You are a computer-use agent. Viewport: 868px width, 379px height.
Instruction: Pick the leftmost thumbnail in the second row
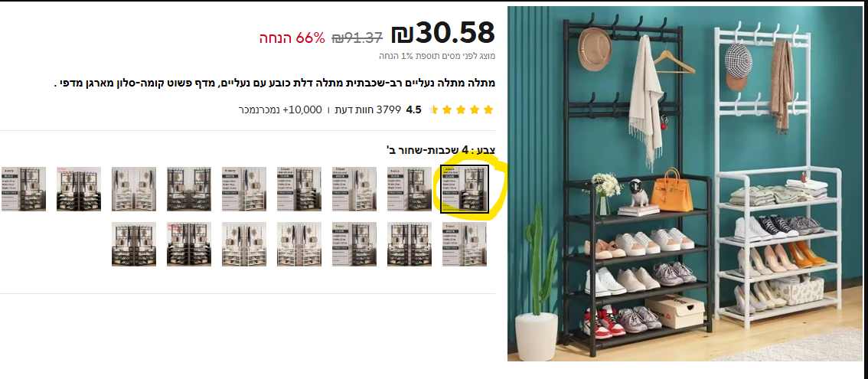[134, 244]
